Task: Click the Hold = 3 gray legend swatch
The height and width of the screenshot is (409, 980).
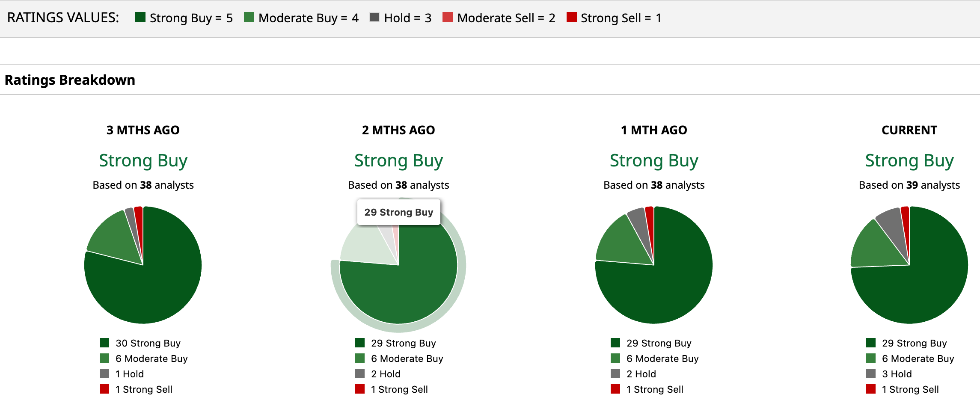Action: pyautogui.click(x=374, y=17)
